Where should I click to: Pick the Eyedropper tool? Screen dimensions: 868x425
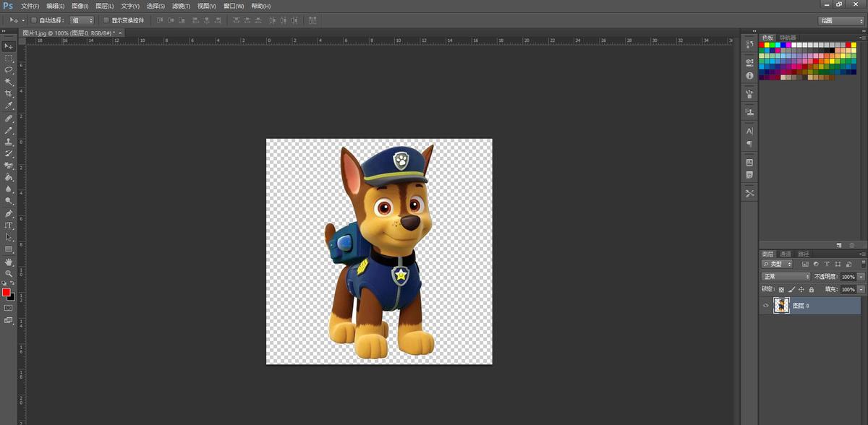[x=9, y=106]
